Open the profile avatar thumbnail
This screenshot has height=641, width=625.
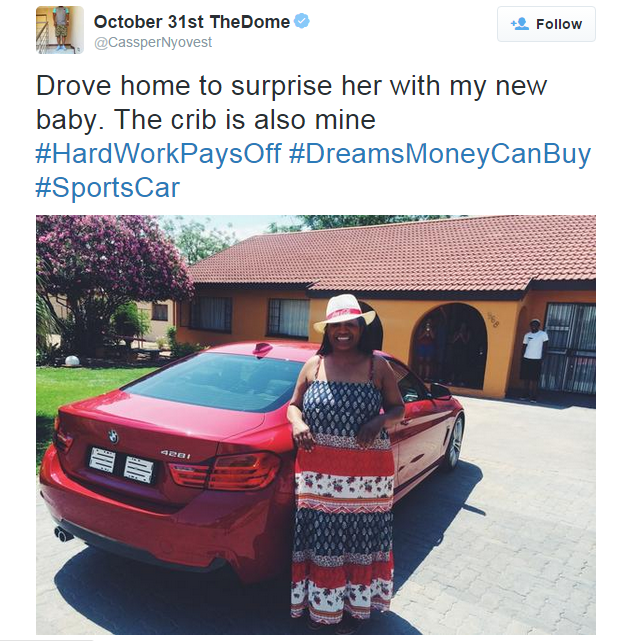pyautogui.click(x=58, y=30)
